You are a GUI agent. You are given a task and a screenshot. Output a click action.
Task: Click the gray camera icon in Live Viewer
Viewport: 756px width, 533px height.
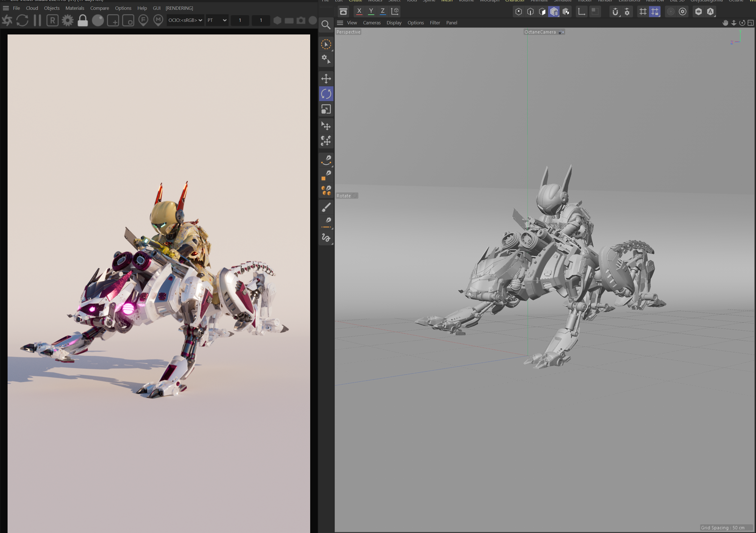pyautogui.click(x=301, y=20)
